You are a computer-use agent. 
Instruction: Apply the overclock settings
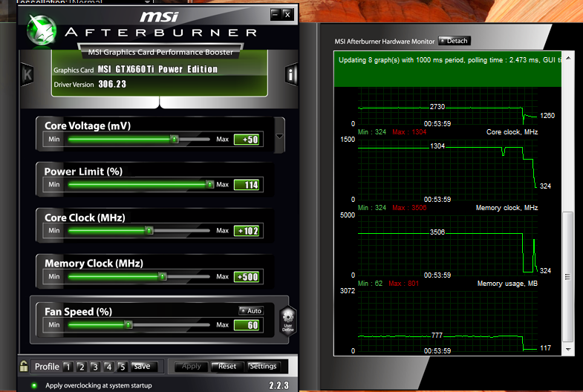[192, 367]
